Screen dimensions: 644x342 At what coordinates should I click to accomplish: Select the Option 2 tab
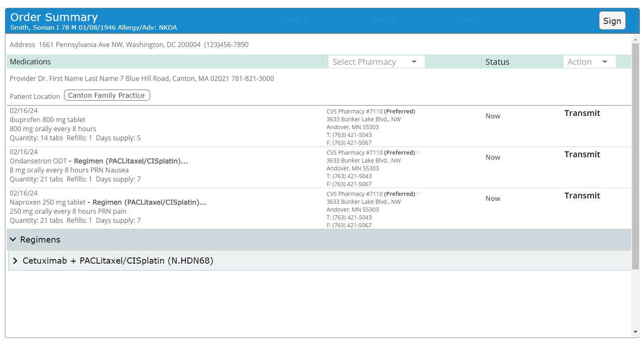tap(381, 20)
